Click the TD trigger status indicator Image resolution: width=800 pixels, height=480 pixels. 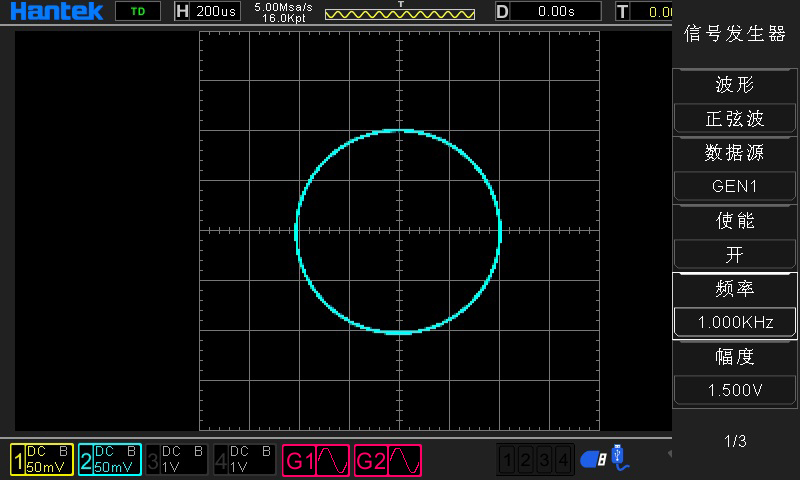point(138,12)
